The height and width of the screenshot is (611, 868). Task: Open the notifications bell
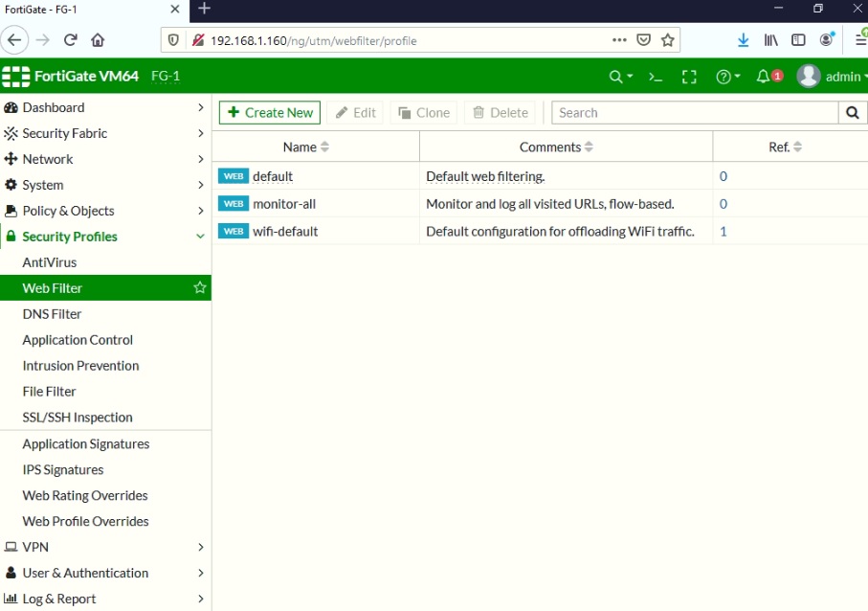[762, 74]
